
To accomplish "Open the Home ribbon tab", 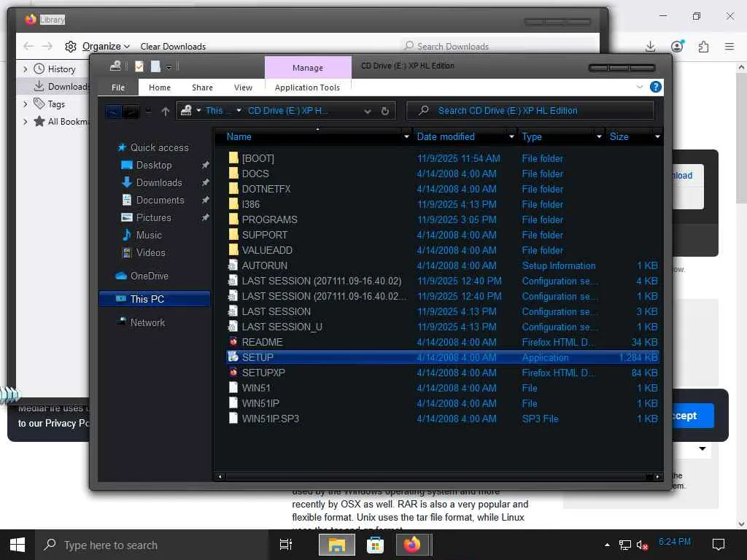I will click(160, 87).
